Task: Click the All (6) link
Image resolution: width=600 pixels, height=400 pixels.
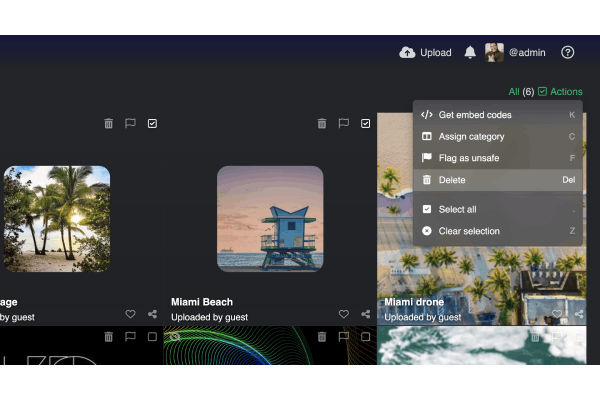Action: pos(521,92)
